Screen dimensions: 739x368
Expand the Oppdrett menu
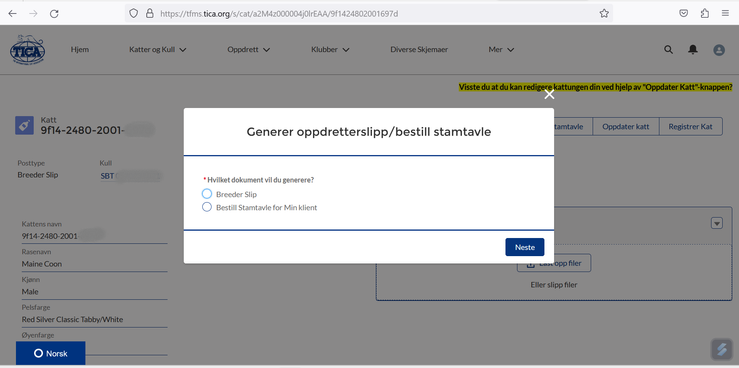pos(248,49)
